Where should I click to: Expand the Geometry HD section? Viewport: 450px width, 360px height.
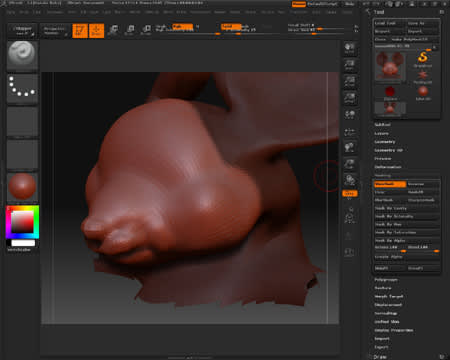388,150
